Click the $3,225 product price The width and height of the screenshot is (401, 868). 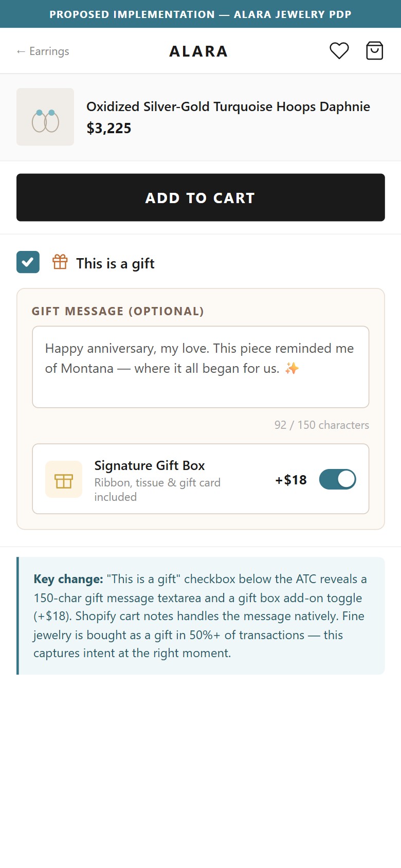pos(109,128)
